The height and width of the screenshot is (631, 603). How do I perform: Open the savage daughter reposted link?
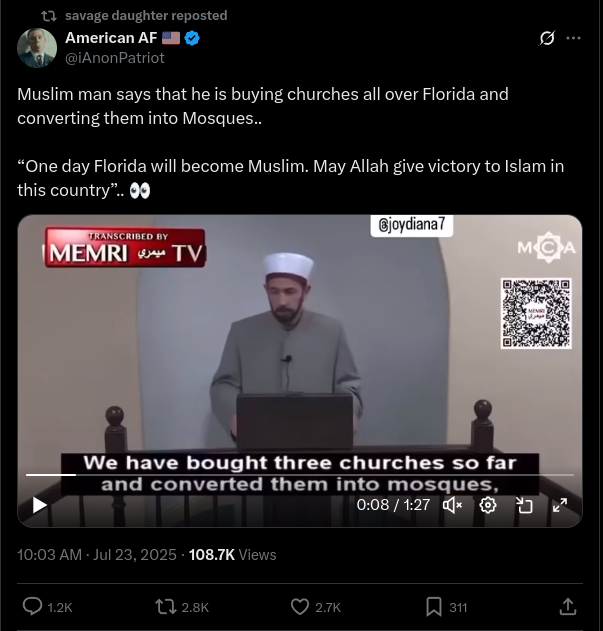coord(146,16)
